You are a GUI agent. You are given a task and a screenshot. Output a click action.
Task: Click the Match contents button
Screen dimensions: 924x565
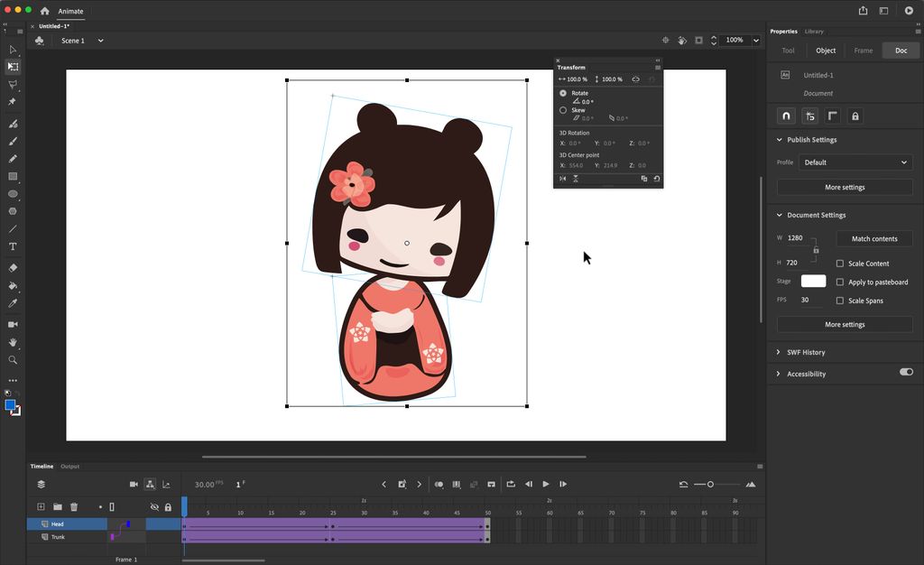(873, 238)
